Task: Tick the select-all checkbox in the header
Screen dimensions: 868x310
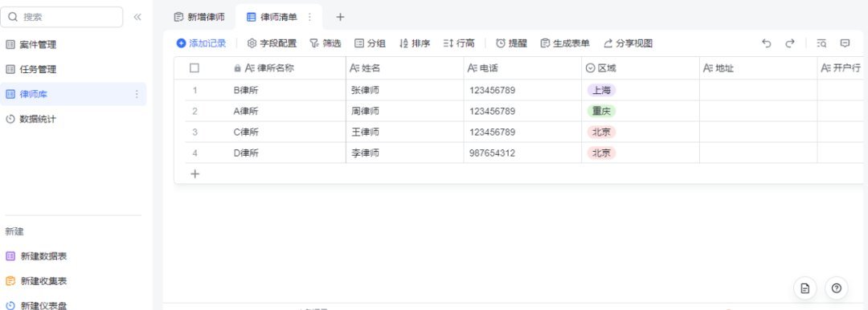Action: 194,68
